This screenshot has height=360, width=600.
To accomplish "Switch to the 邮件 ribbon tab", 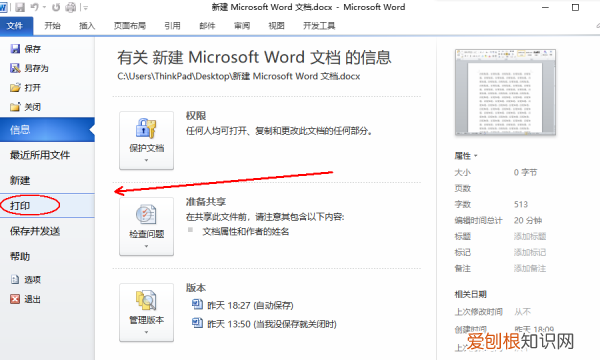I will coord(207,26).
